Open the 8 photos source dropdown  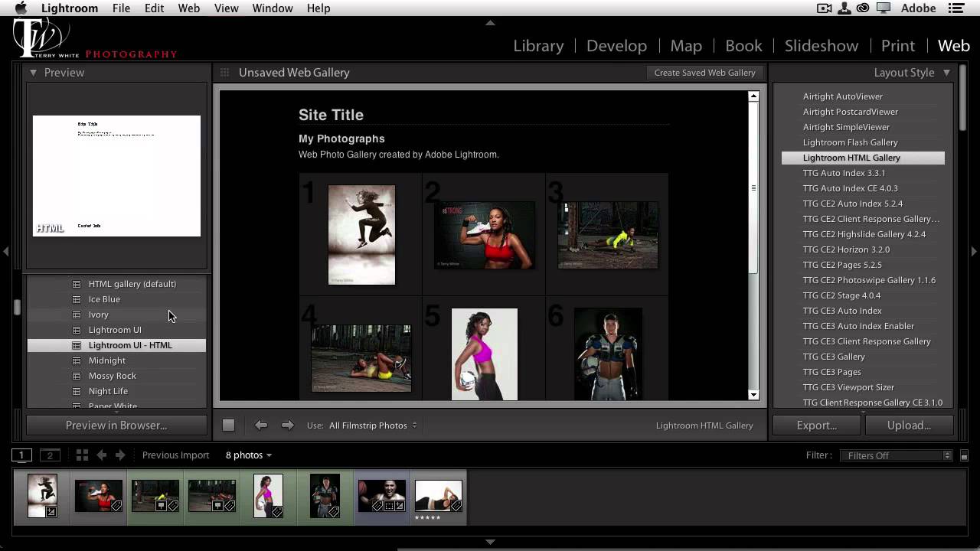249,455
